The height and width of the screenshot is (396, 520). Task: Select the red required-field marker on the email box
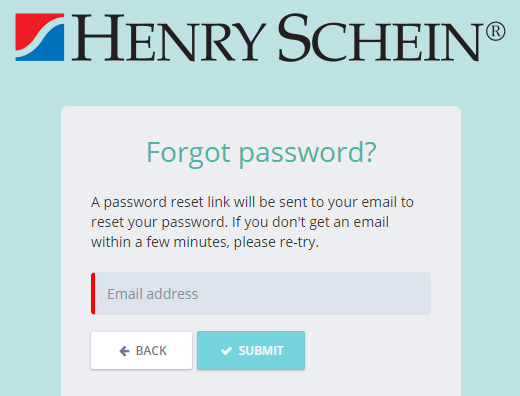93,293
